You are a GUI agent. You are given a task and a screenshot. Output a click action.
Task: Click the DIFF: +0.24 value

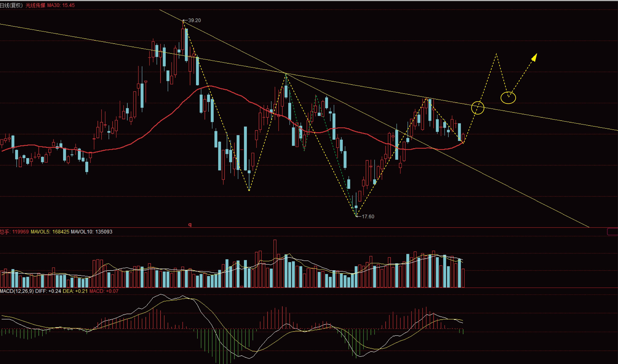click(x=48, y=291)
